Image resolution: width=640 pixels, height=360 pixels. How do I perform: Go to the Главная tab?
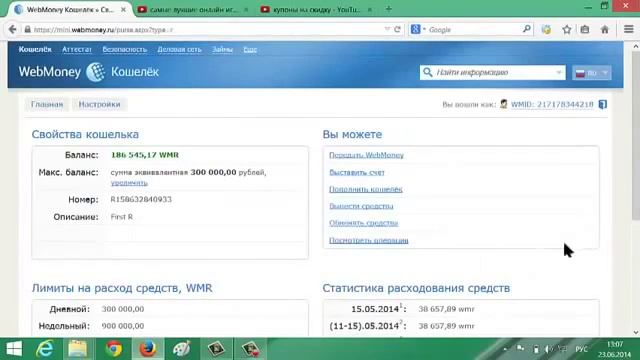pyautogui.click(x=47, y=104)
